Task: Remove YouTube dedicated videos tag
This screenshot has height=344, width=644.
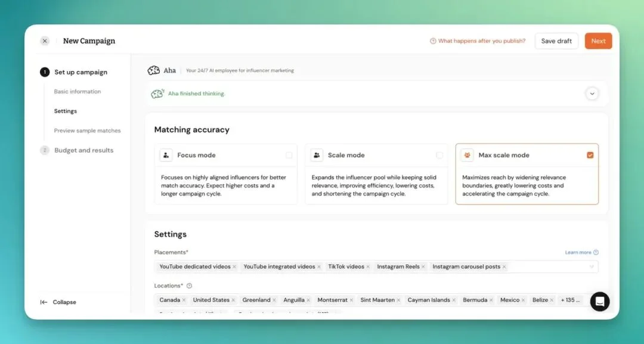Action: click(234, 266)
